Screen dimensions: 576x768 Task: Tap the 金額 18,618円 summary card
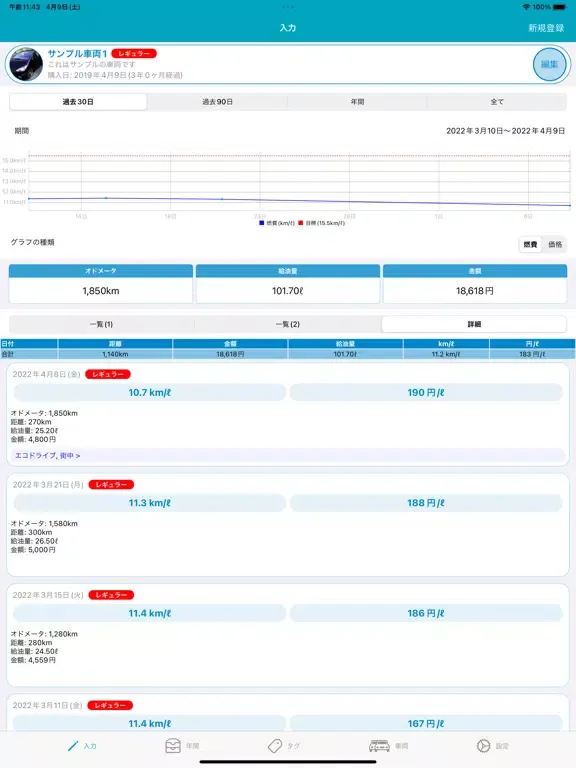tap(475, 284)
